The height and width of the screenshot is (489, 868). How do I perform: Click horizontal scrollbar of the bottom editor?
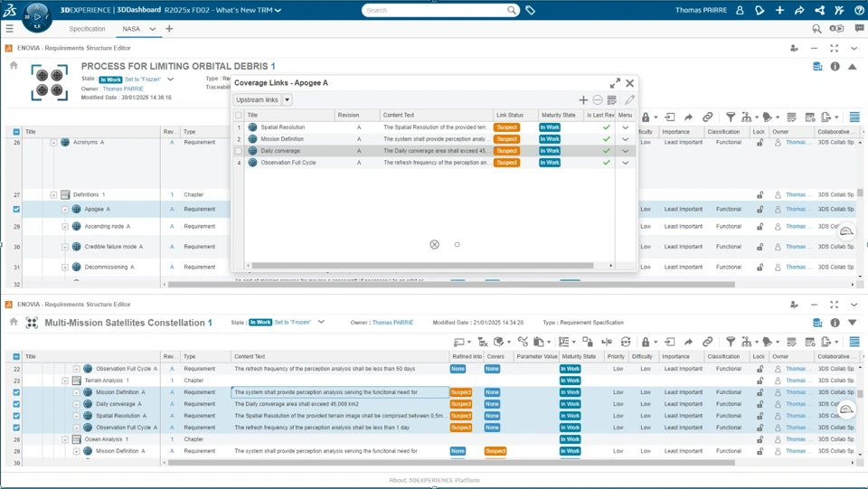[x=451, y=463]
